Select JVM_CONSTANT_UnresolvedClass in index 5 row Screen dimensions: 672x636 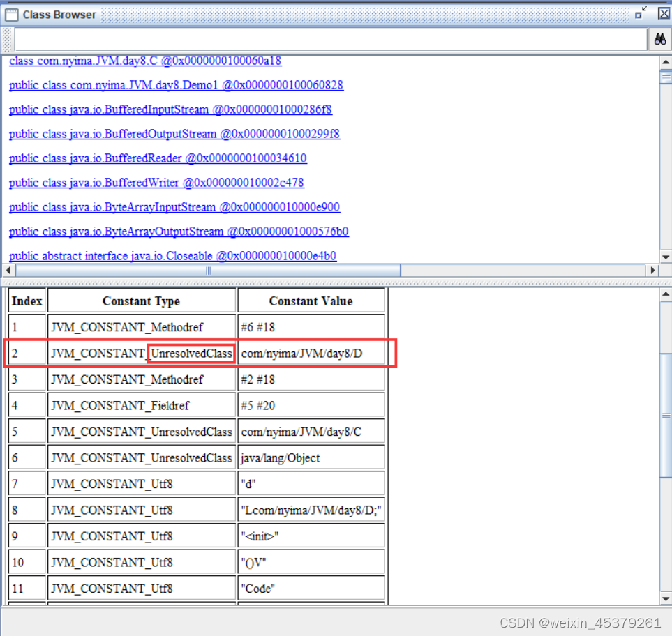(x=142, y=432)
